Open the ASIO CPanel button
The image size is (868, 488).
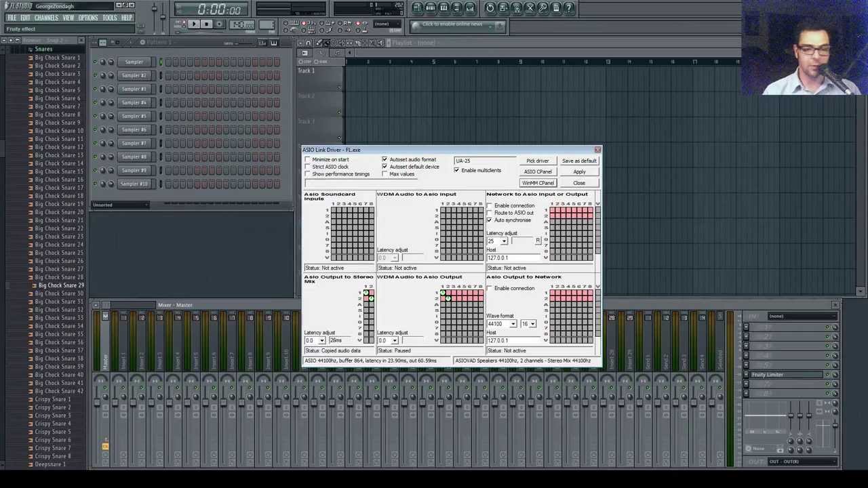[538, 172]
